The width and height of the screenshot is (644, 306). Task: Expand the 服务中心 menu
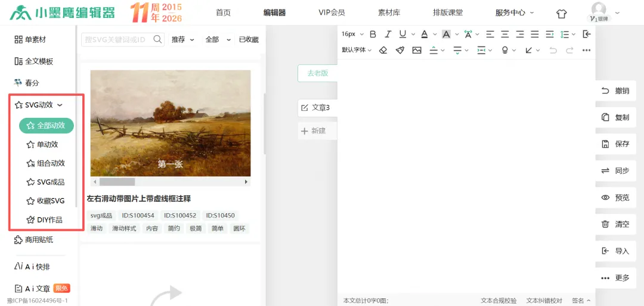(514, 13)
